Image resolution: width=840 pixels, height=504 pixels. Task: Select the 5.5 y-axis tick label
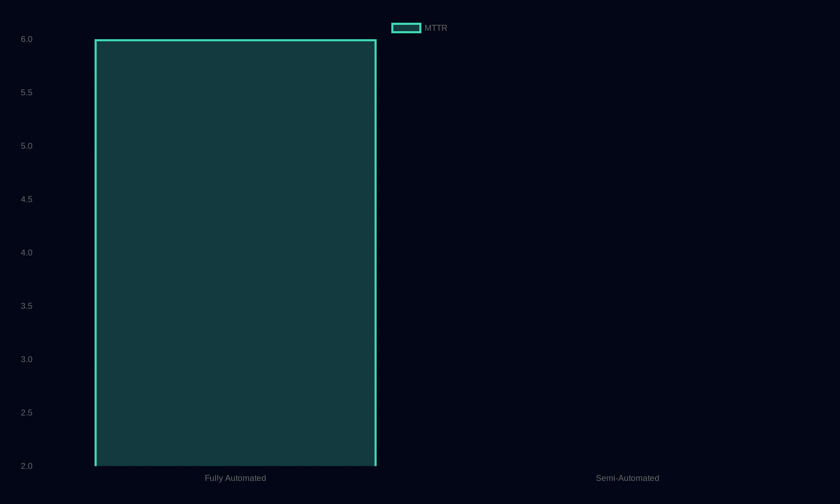coord(26,92)
